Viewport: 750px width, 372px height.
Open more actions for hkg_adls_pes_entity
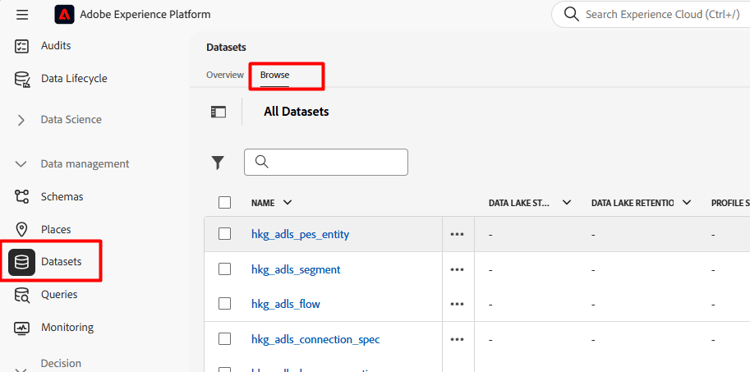click(x=457, y=234)
